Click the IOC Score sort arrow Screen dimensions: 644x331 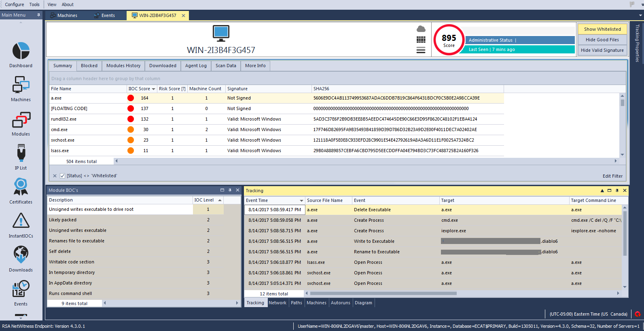click(154, 89)
